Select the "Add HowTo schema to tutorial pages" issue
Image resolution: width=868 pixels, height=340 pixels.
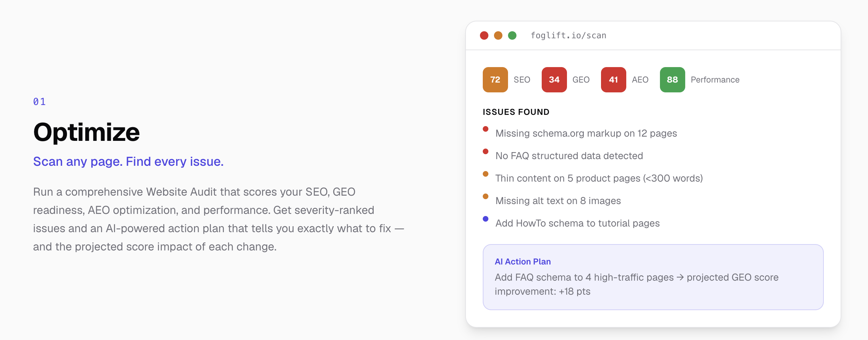coord(577,223)
